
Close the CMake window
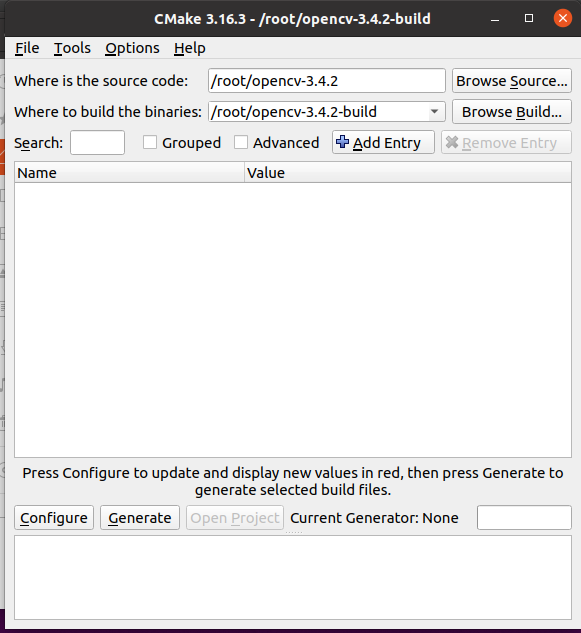pyautogui.click(x=563, y=18)
